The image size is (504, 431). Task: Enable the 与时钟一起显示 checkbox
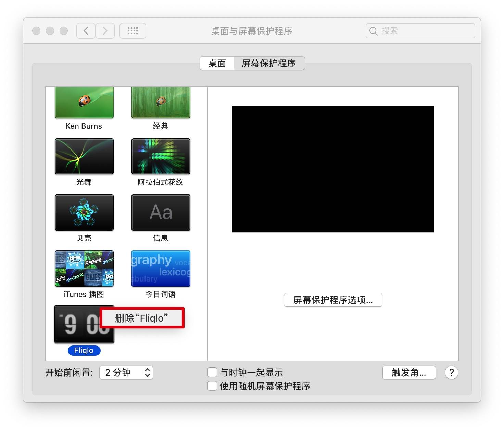[x=212, y=372]
